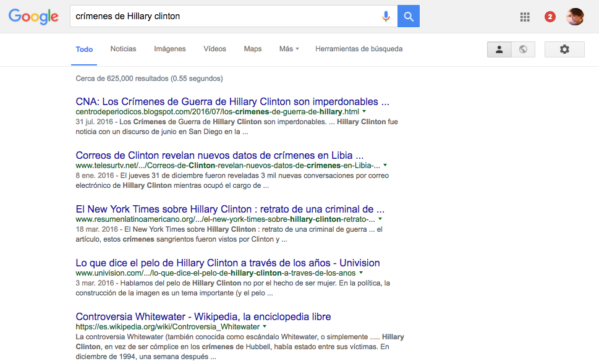
Task: Switch to the Vídeos tab
Action: click(215, 49)
